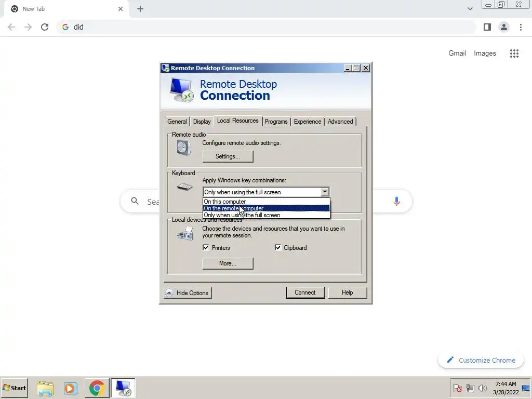Show desktop via tray corner icon

(x=526, y=388)
